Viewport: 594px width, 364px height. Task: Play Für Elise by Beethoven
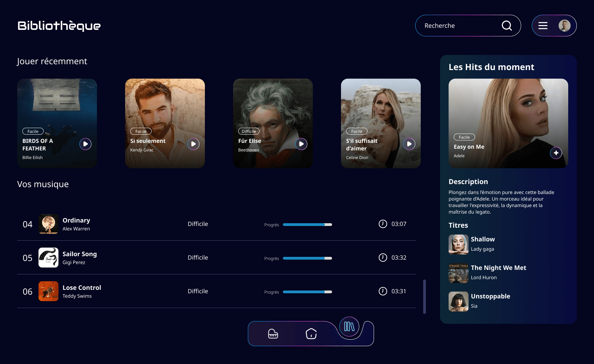click(301, 144)
